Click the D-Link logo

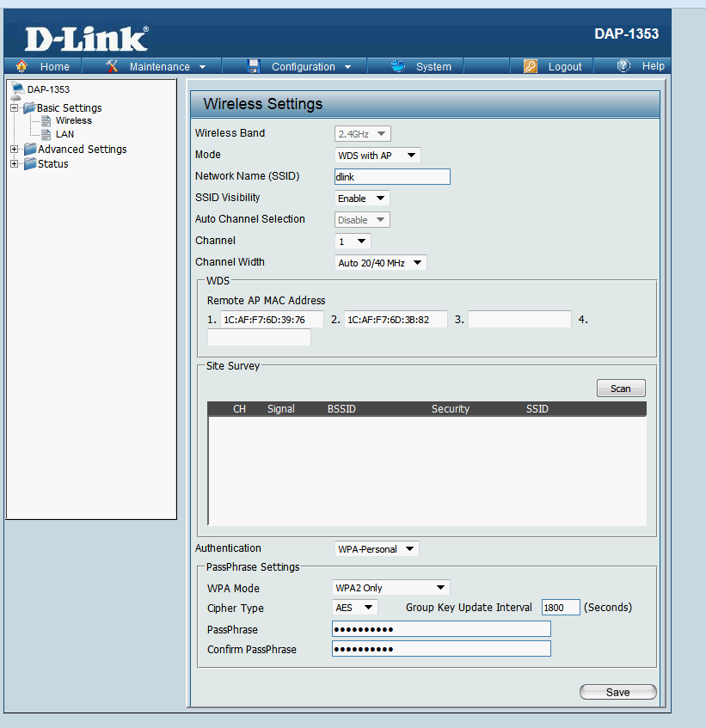pos(87,39)
